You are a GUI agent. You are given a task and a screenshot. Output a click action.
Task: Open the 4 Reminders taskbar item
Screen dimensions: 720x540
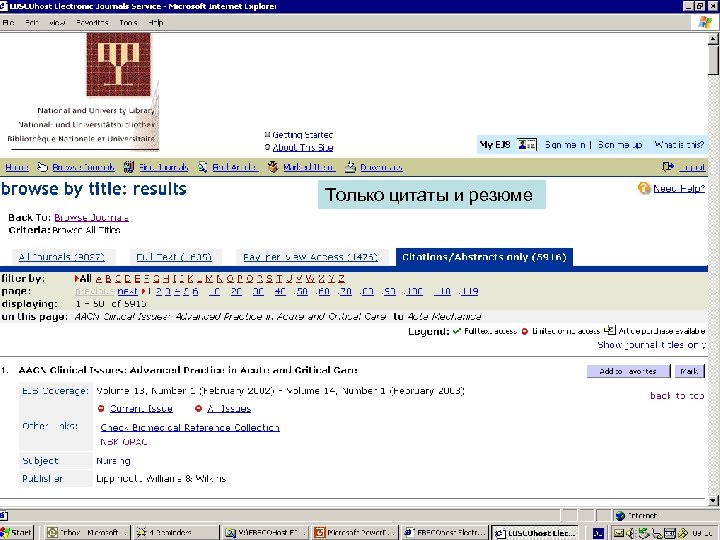176,533
